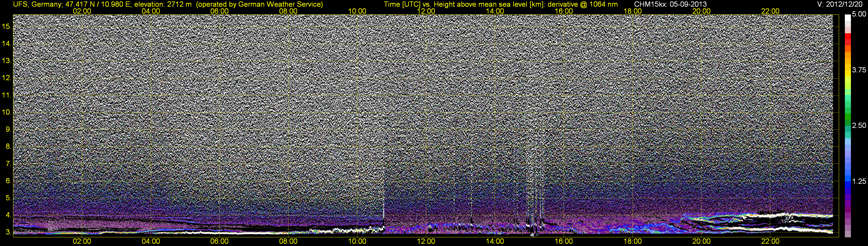
Task: Click the "13." height axis label
Action: coord(7,61)
